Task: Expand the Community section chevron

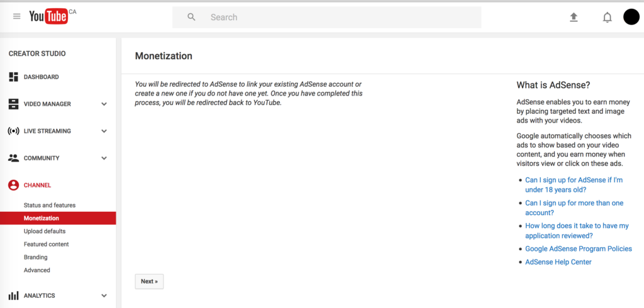Action: point(104,158)
